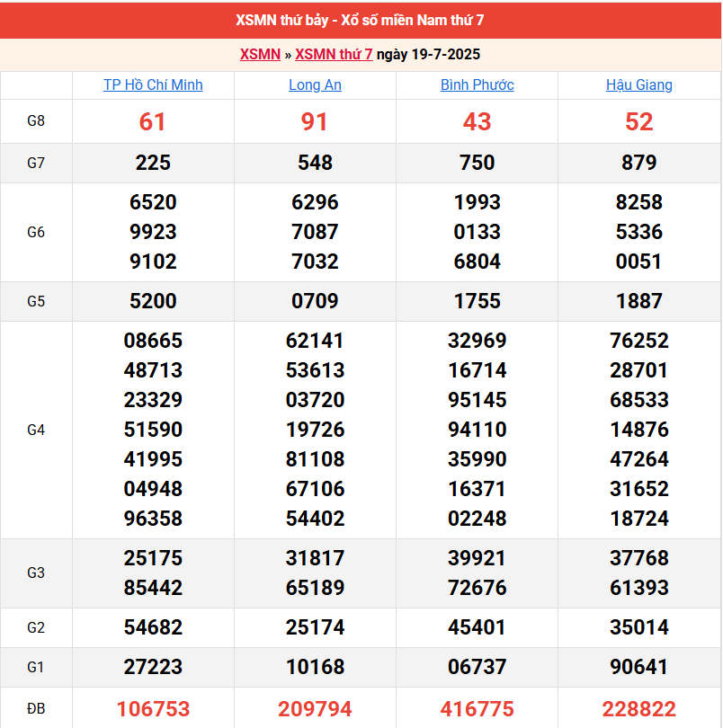Click G8 result 91
Viewport: 723px width, 728px height.
pos(315,121)
